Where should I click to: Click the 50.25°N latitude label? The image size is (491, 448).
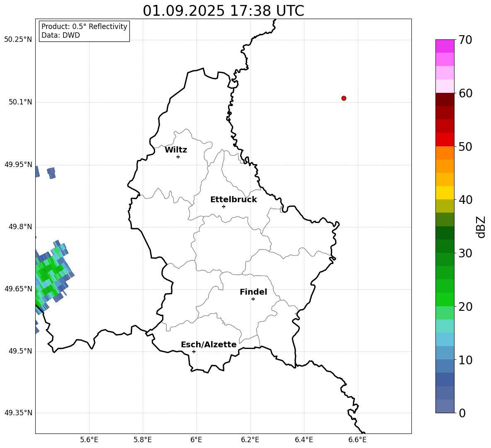[18, 40]
